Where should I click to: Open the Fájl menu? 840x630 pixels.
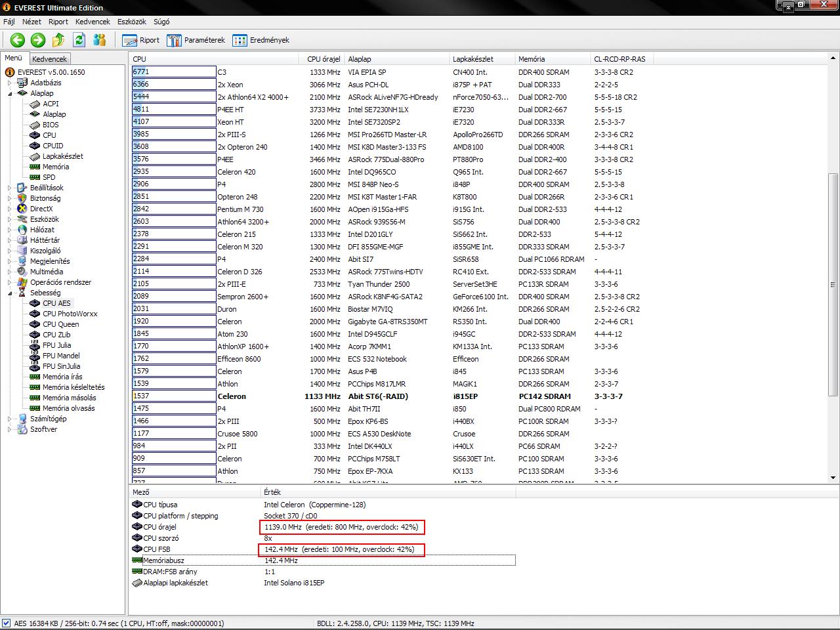pos(9,22)
